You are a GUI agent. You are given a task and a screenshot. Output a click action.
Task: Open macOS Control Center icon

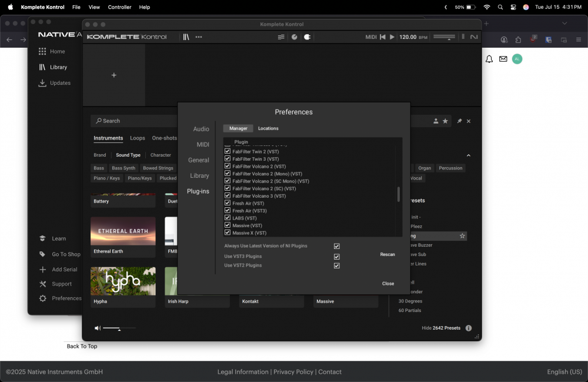pos(513,7)
